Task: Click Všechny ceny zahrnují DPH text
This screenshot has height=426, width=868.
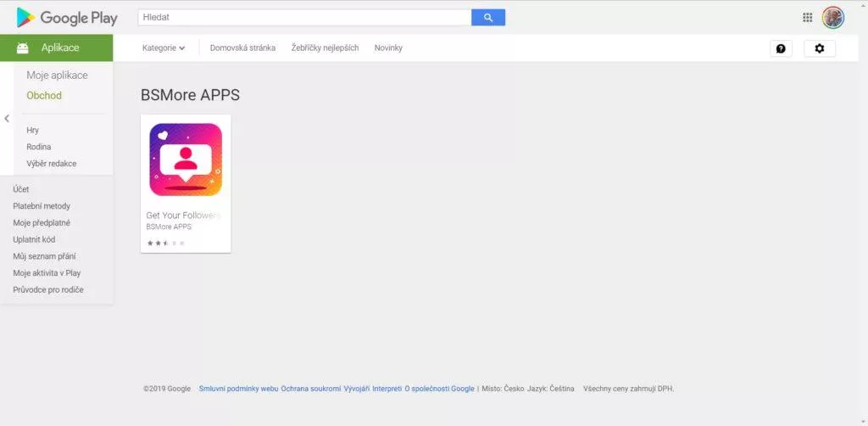Action: pos(629,389)
